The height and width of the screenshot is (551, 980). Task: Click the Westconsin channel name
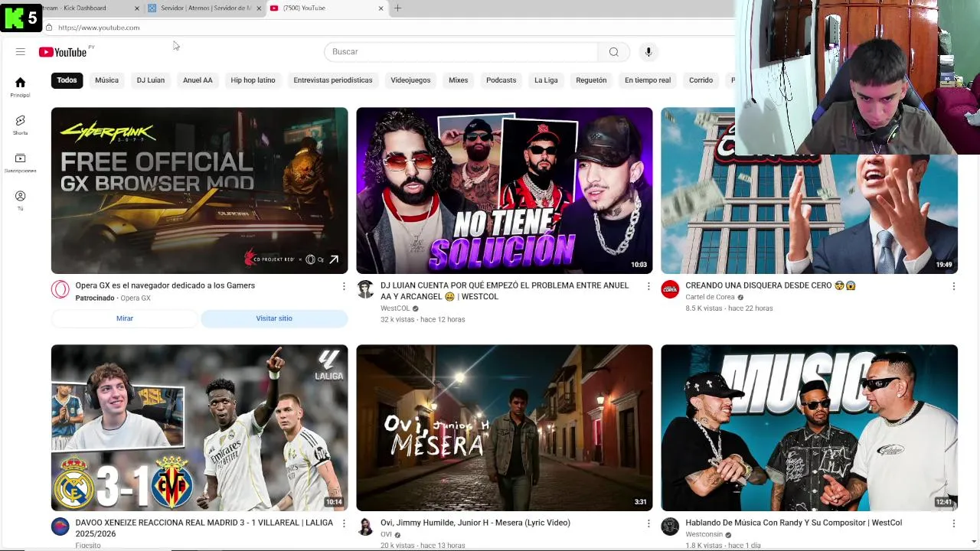pos(704,534)
